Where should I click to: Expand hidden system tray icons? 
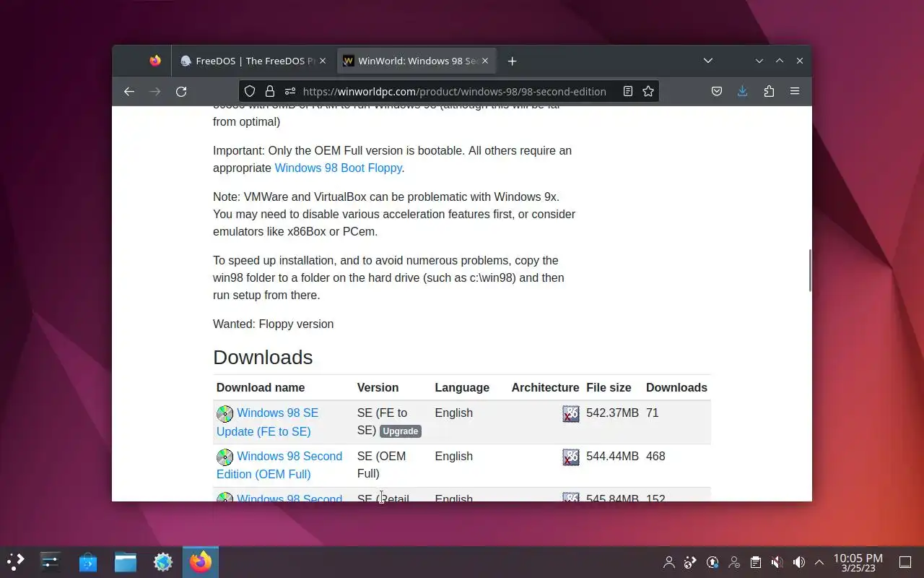819,561
